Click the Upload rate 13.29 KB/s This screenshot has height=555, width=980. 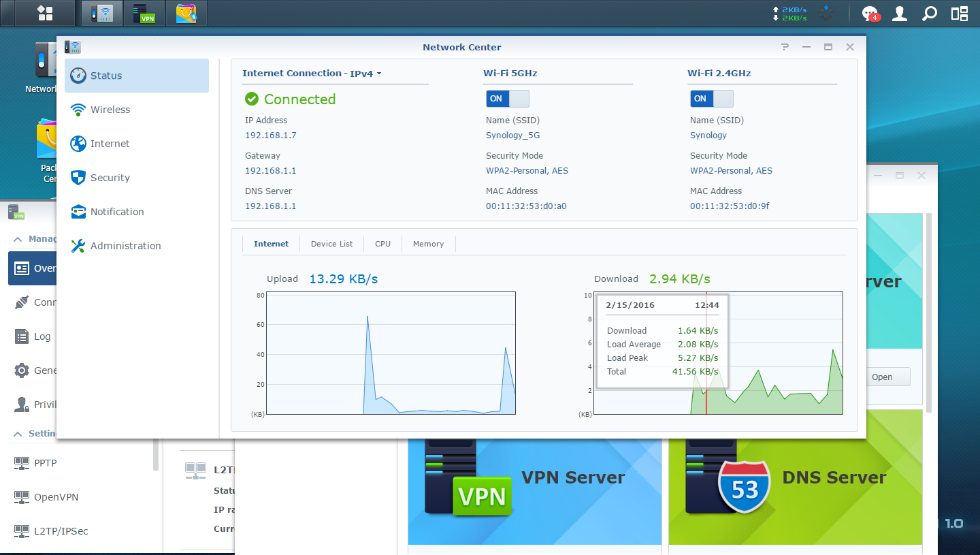coord(344,279)
